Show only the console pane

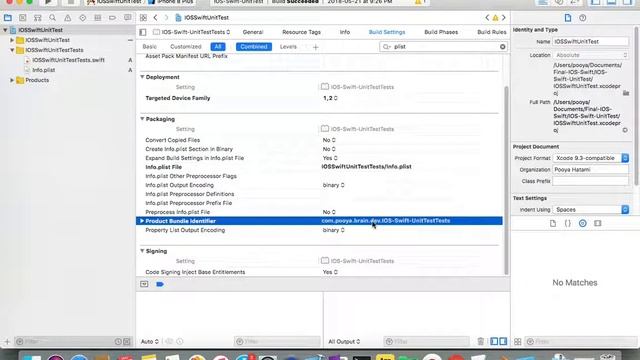click(503, 341)
